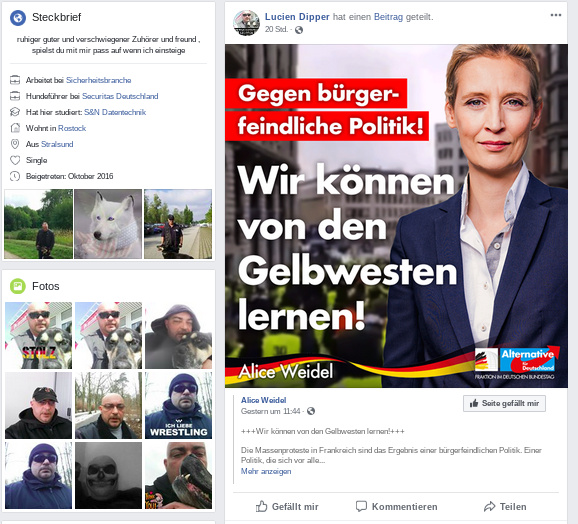Open the Sicherheitsbranche workplace link

coord(98,80)
